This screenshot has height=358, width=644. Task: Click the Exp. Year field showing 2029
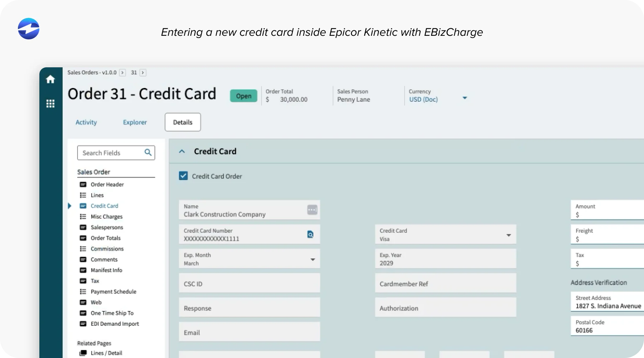point(445,259)
